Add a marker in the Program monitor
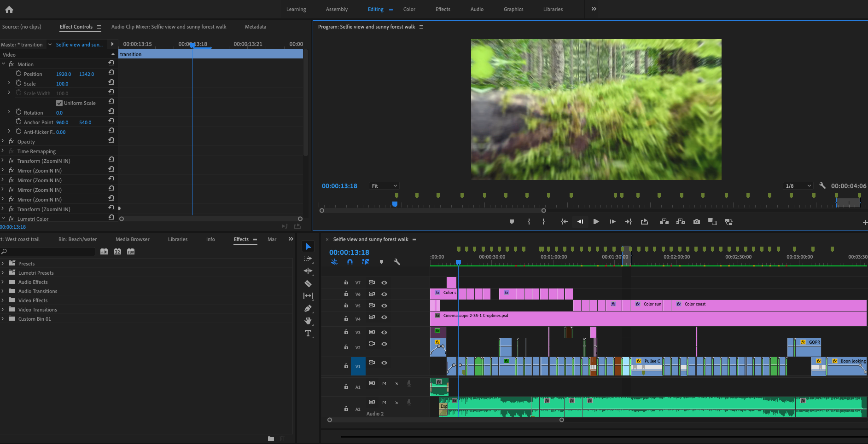Viewport: 868px width, 444px height. pos(512,221)
